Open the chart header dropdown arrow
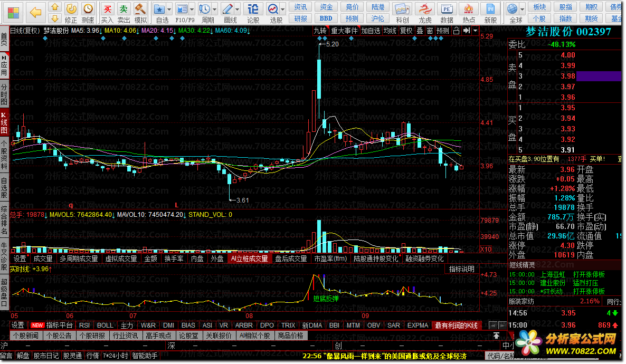This screenshot has height=364, width=626. point(475,31)
